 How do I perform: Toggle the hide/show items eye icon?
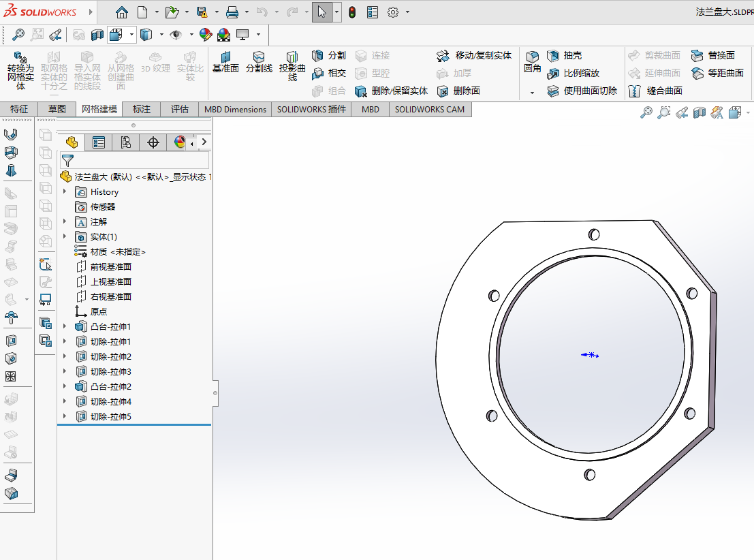tap(176, 35)
